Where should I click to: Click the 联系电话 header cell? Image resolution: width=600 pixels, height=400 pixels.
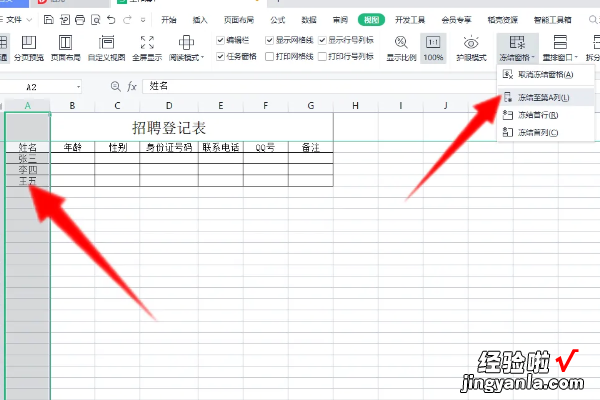[221, 147]
